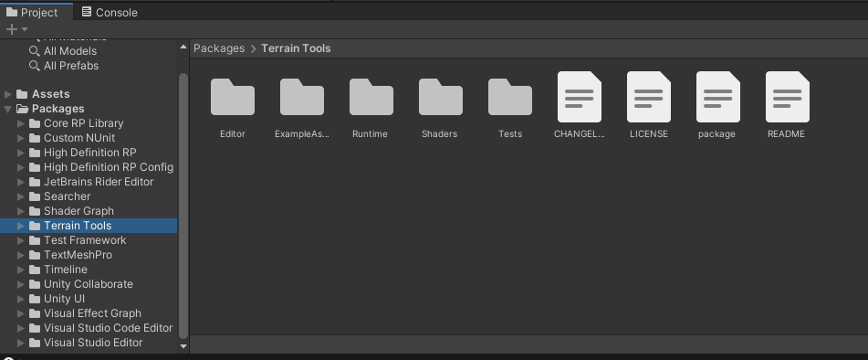Expand the High Definition RP node

(x=20, y=153)
